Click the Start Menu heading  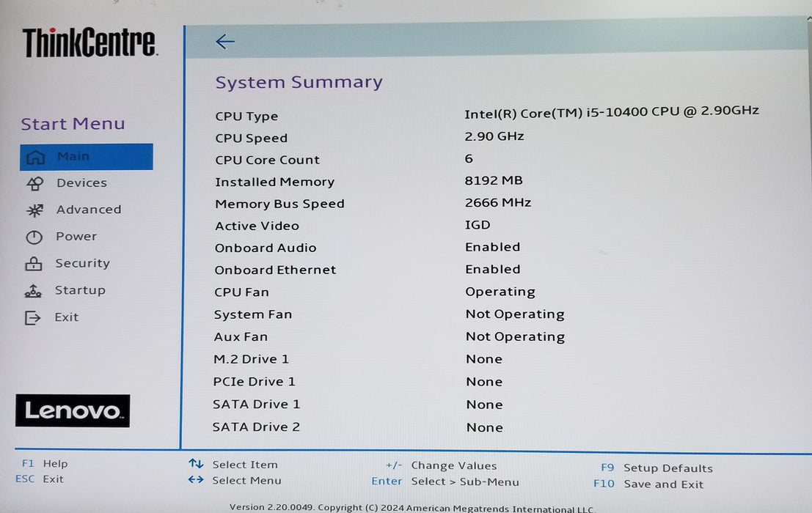73,124
